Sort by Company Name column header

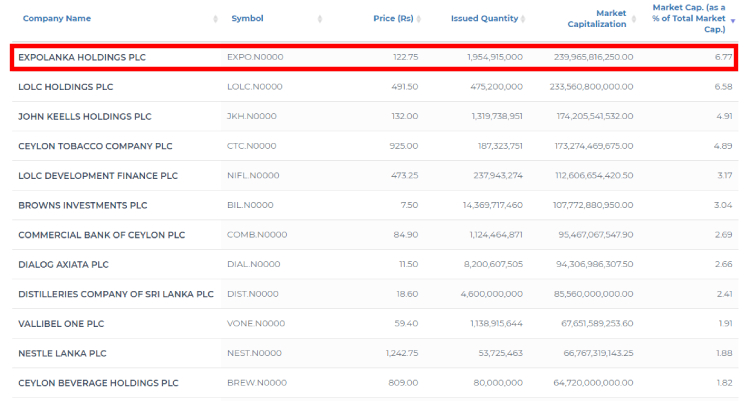point(57,18)
